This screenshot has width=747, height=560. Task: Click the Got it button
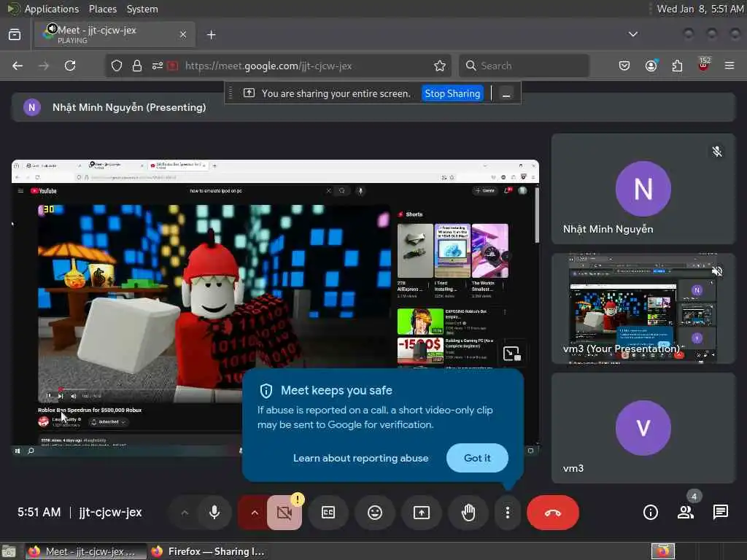[x=477, y=458]
